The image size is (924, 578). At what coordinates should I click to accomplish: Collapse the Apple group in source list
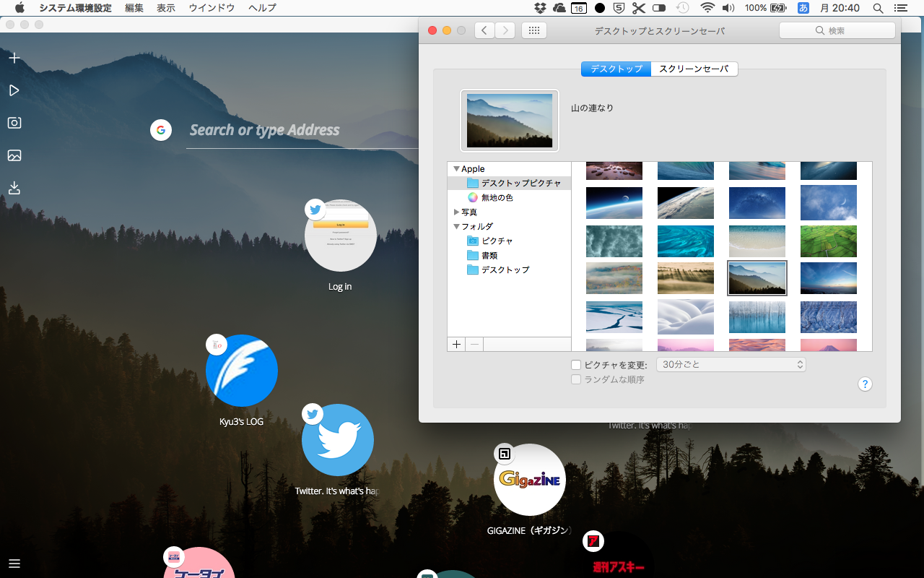pyautogui.click(x=456, y=169)
